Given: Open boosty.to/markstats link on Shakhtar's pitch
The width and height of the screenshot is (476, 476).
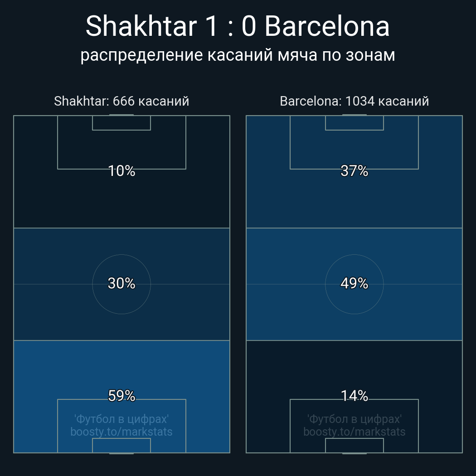Looking at the screenshot, I should (121, 432).
